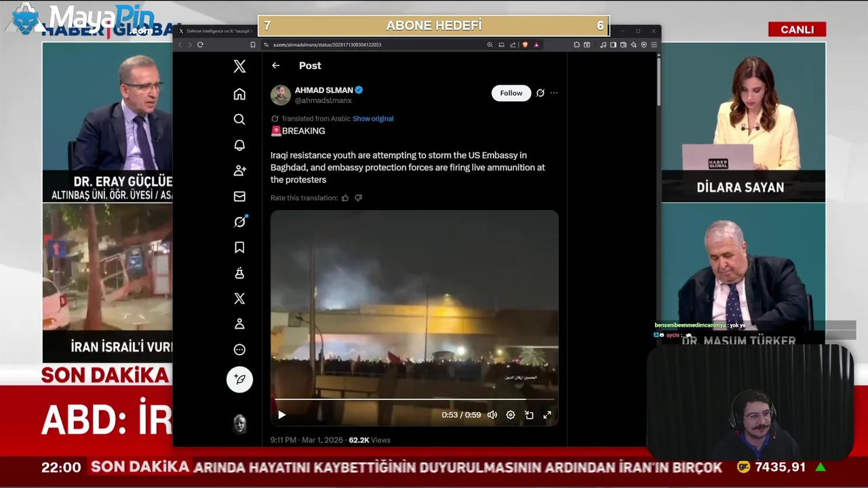Reload the browser page
Image resolution: width=868 pixels, height=488 pixels.
coord(200,45)
